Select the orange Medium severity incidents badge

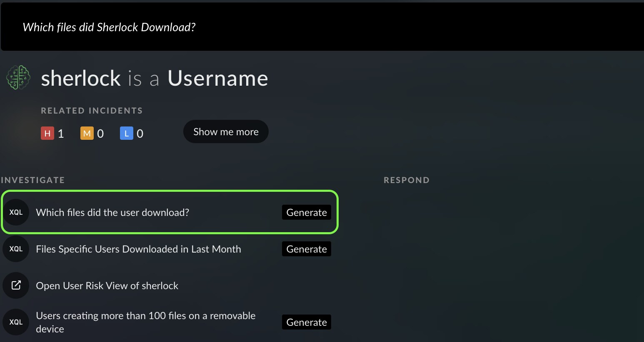coord(87,134)
